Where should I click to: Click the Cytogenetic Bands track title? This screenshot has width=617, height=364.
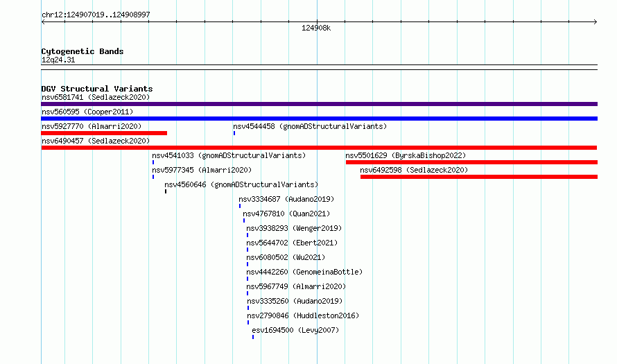82,51
